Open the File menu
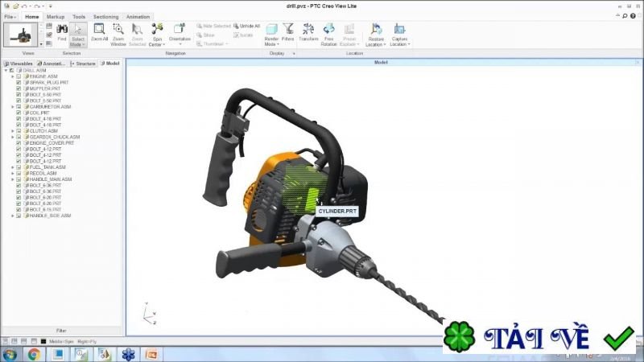Image resolution: width=644 pixels, height=362 pixels. click(10, 17)
